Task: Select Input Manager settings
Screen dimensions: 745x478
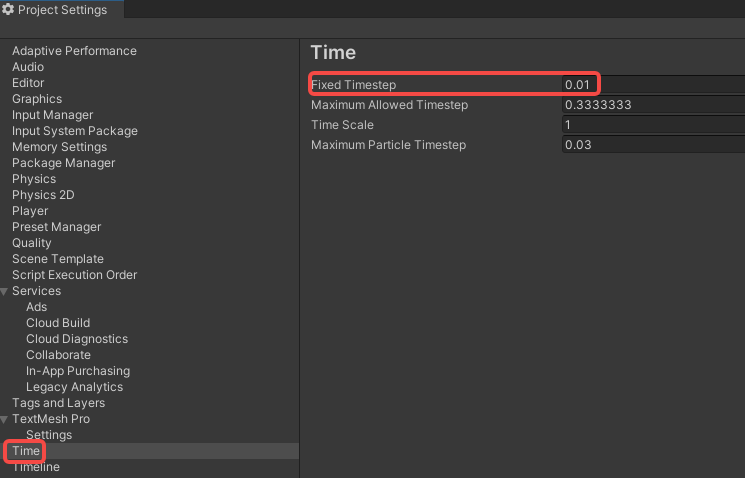Action: point(53,115)
